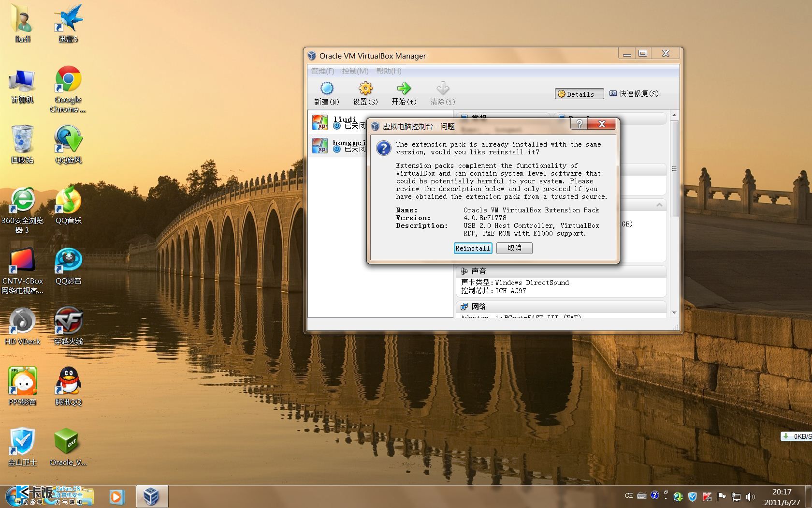
Task: Open 设置(S) settings gear icon
Action: 365,93
